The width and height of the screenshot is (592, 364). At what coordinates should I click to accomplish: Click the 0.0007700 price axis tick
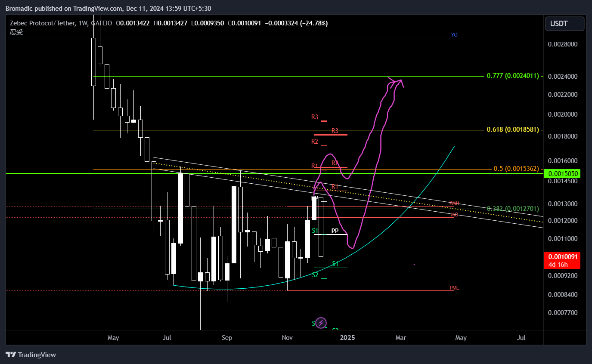[562, 312]
